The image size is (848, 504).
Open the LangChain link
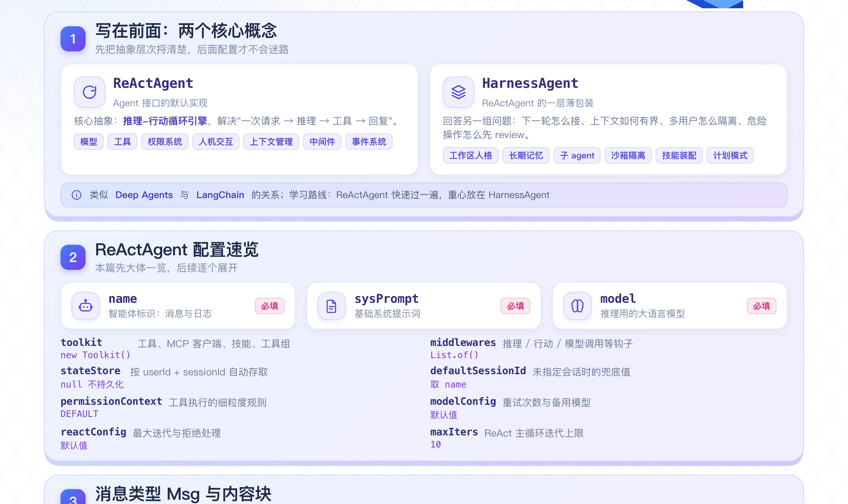pos(220,195)
